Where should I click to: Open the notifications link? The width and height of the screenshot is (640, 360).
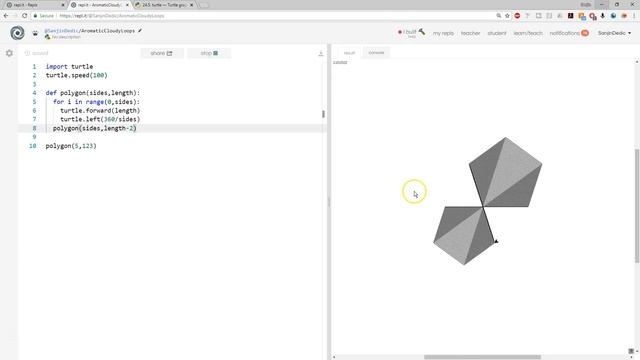(x=564, y=33)
